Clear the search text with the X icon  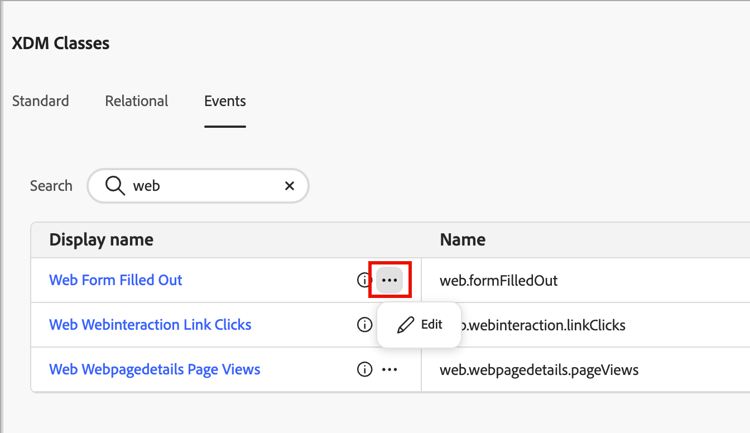[289, 186]
